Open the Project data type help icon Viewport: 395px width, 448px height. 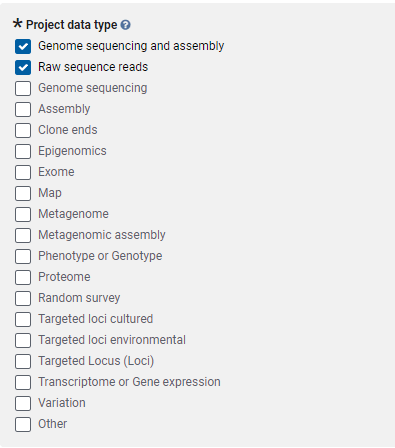(125, 25)
